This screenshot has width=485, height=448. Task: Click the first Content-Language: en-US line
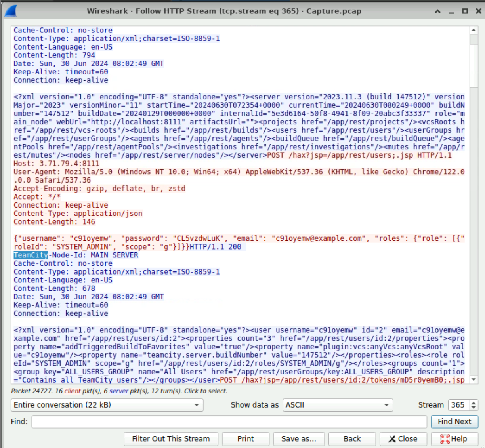(x=63, y=47)
